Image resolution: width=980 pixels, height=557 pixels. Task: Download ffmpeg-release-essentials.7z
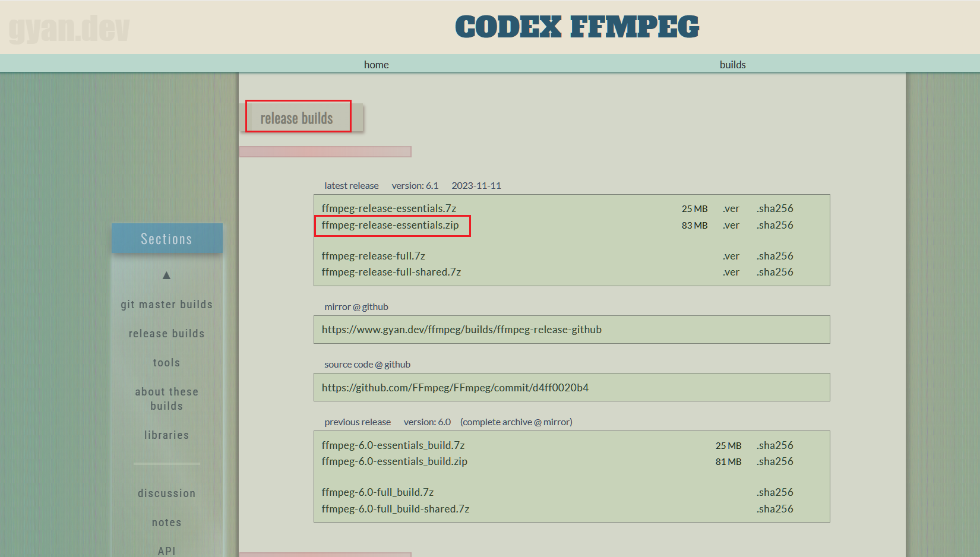point(389,208)
